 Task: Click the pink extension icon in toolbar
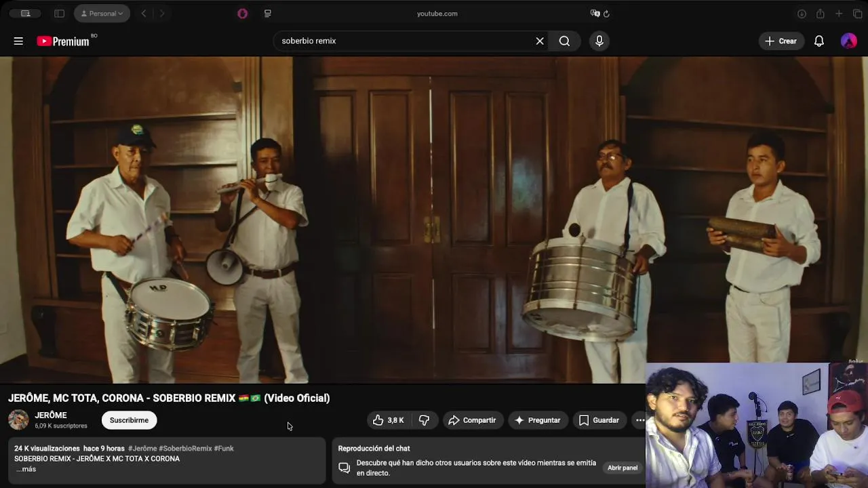pyautogui.click(x=242, y=14)
